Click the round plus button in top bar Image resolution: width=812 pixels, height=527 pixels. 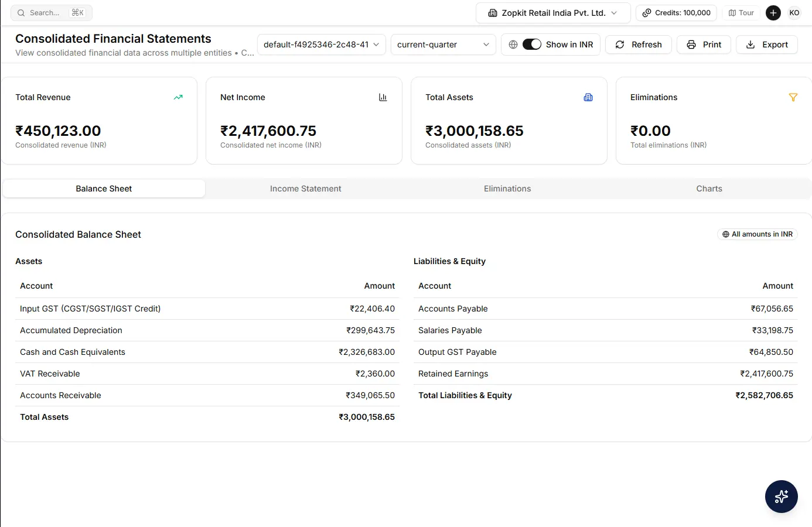[773, 13]
